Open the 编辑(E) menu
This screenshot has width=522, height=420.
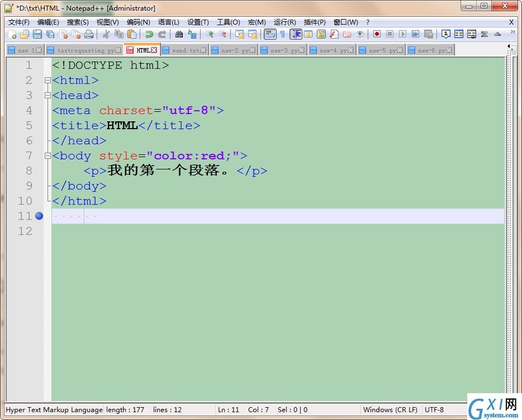coord(48,22)
